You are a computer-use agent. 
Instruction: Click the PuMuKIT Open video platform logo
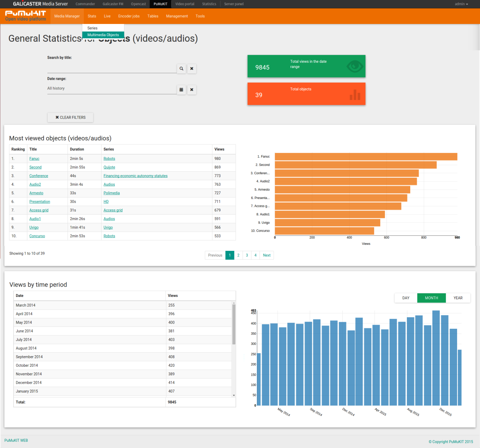coord(25,16)
